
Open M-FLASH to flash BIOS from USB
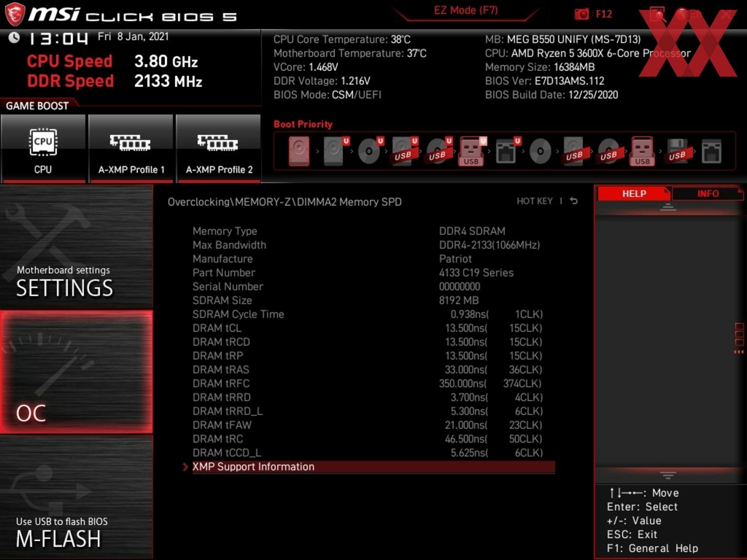pyautogui.click(x=76, y=498)
